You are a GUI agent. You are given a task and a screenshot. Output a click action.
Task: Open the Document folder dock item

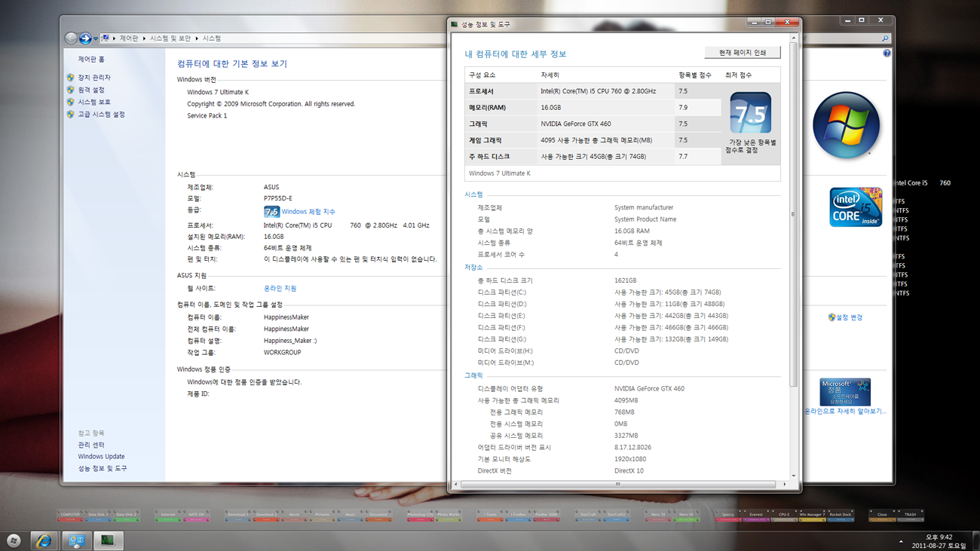coord(378,516)
